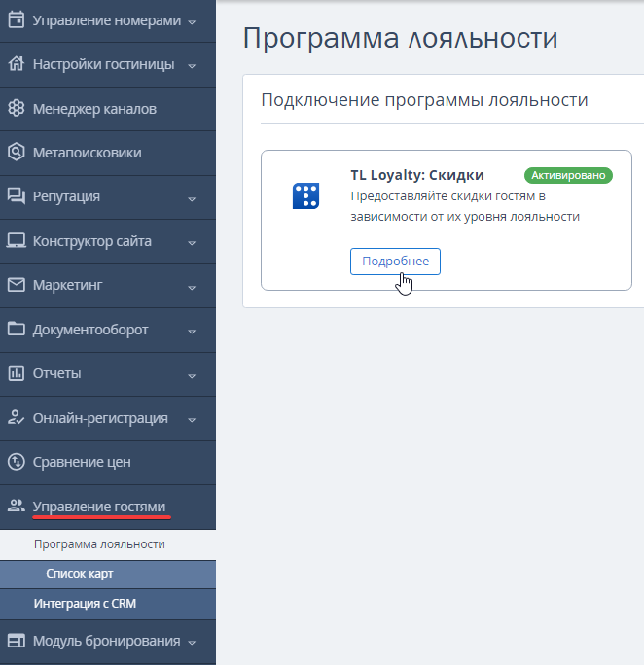
Task: Expand the Конструктор сайта chevron
Action: tap(192, 243)
